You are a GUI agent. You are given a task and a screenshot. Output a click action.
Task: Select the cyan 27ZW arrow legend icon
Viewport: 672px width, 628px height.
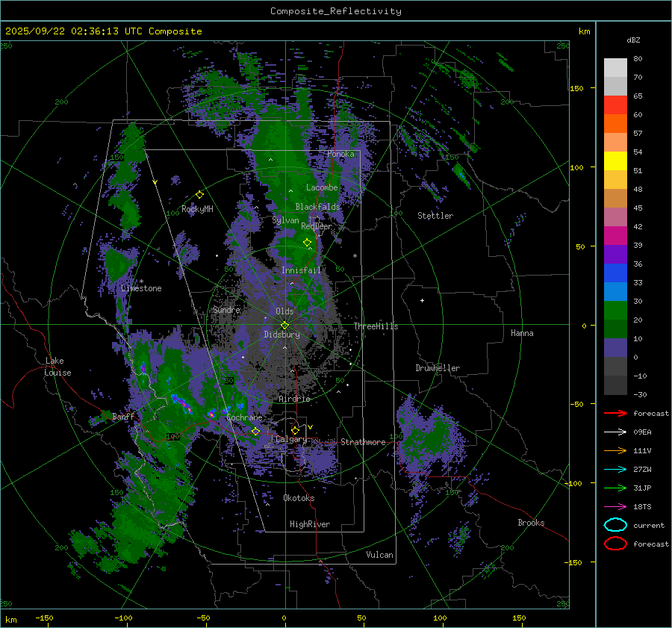coord(615,469)
